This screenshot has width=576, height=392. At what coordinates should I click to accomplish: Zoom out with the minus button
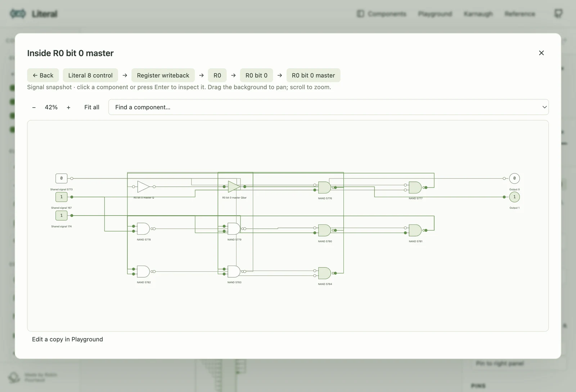pos(34,107)
